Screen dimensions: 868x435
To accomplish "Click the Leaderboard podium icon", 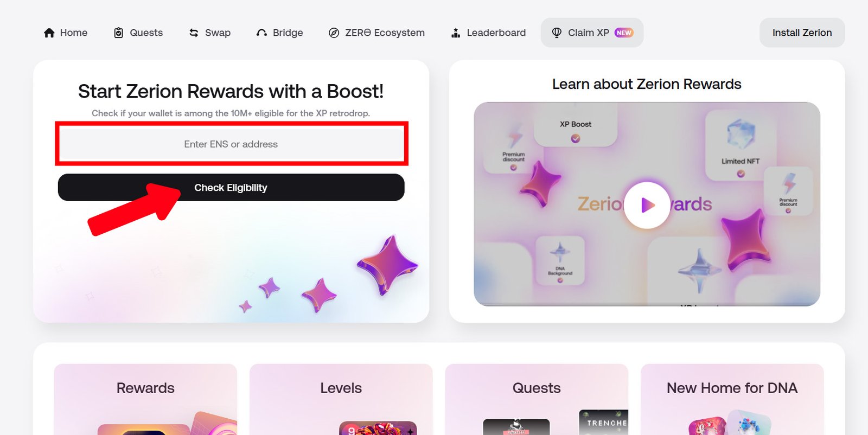I will pyautogui.click(x=456, y=33).
